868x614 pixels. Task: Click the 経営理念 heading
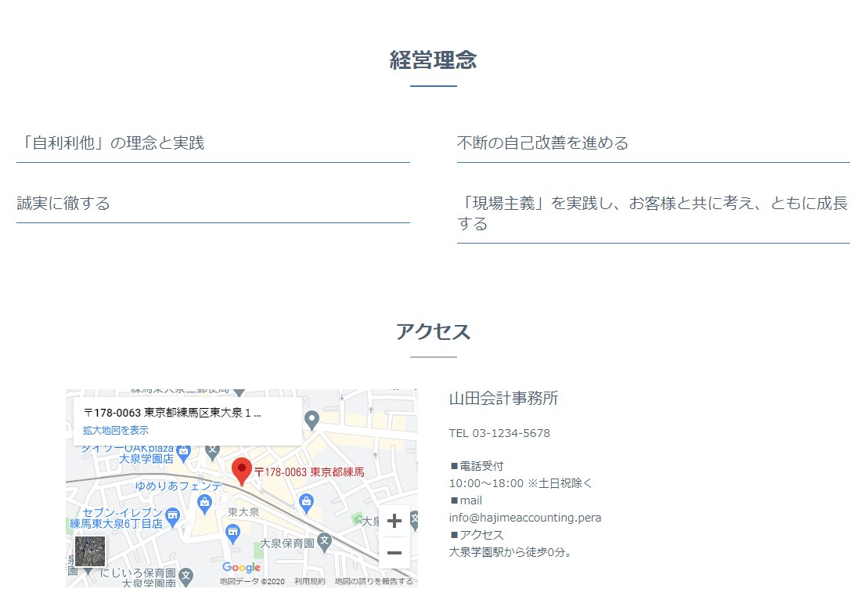pos(434,60)
